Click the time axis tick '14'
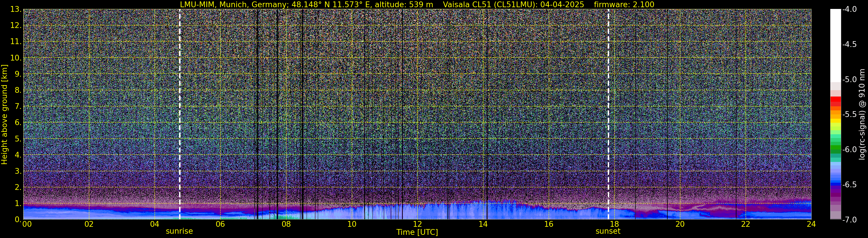The image size is (868, 238). point(483,224)
